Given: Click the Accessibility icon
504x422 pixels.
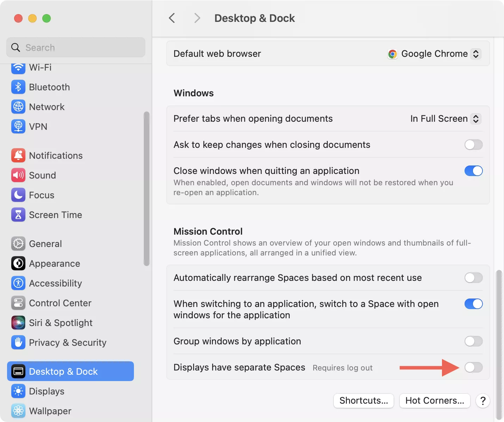Looking at the screenshot, I should (x=18, y=283).
